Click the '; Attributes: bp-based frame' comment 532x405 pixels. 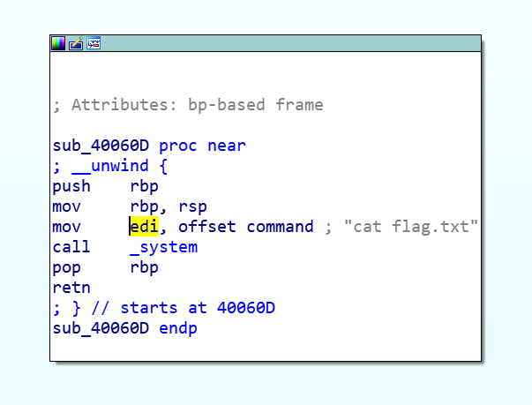tap(188, 105)
